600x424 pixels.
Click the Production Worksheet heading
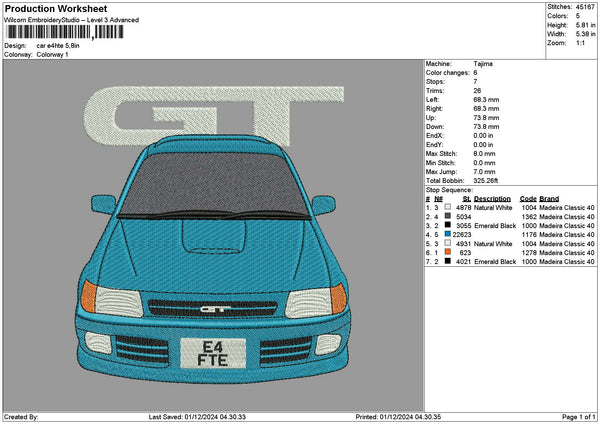point(55,9)
